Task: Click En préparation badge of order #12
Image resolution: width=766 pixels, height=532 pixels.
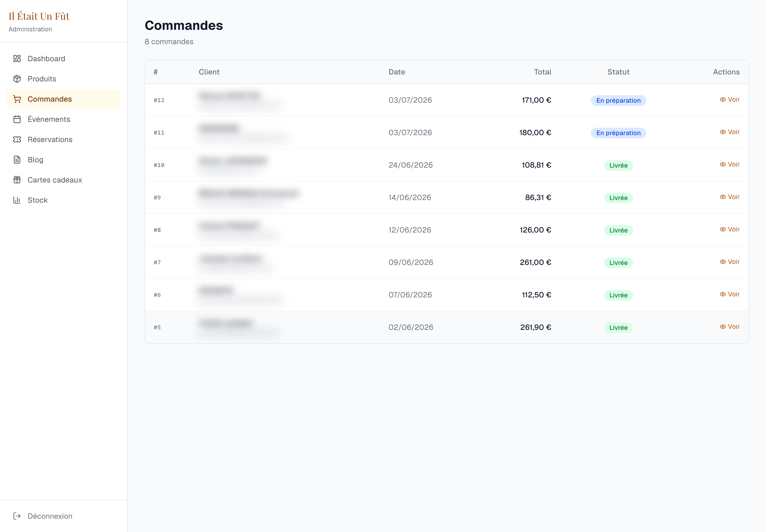Action: (618, 100)
